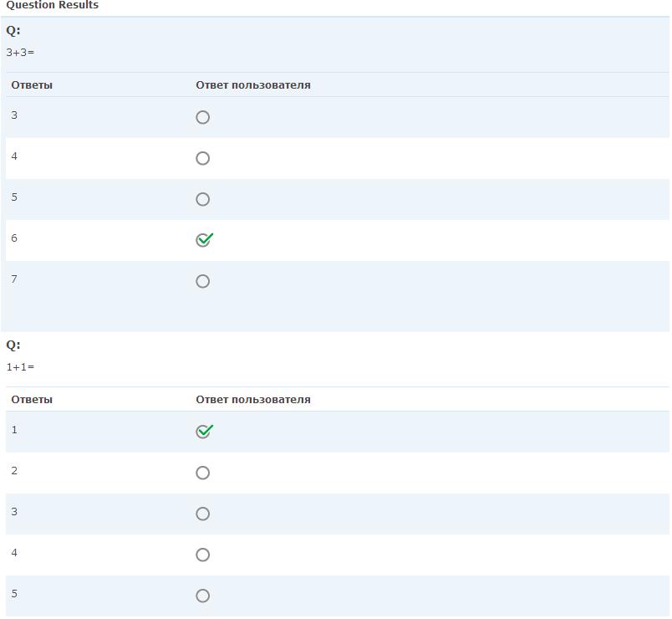Click the green-checked radio for answer 6

203,240
